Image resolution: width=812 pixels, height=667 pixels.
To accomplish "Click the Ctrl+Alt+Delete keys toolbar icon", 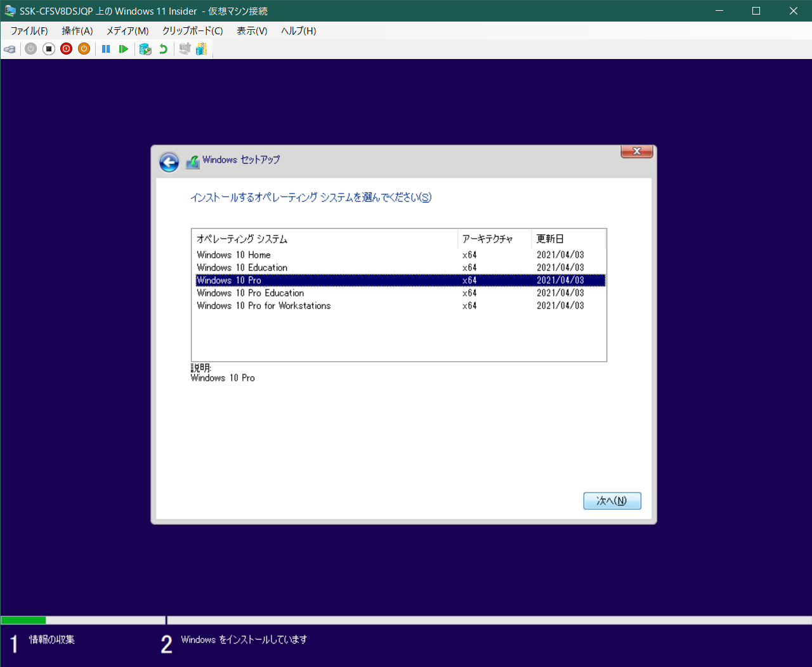I will point(10,49).
